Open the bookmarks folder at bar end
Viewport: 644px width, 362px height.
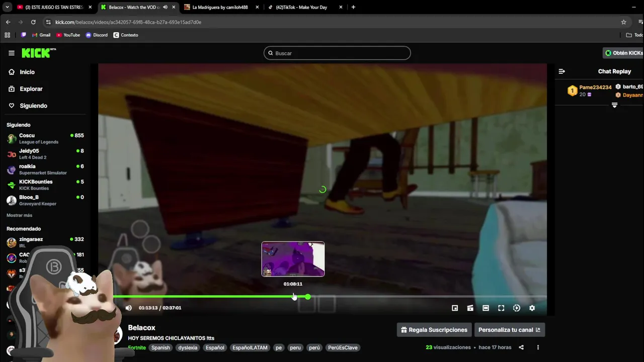coord(634,35)
